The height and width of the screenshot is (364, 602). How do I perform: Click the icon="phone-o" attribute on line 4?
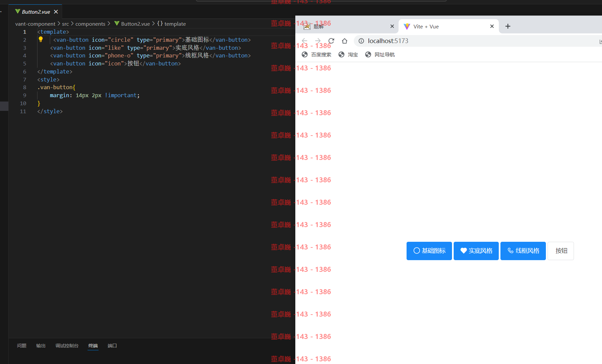tap(111, 55)
